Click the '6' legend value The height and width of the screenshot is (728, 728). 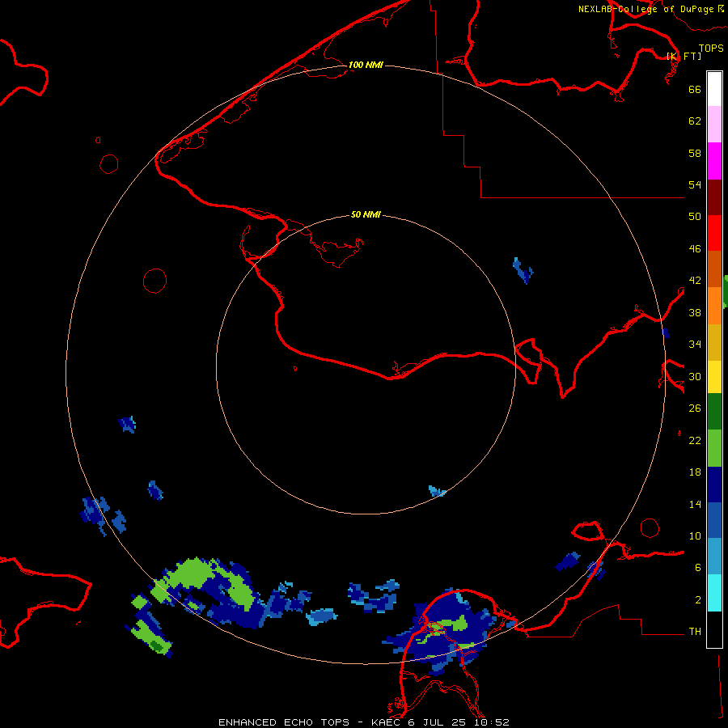click(697, 568)
